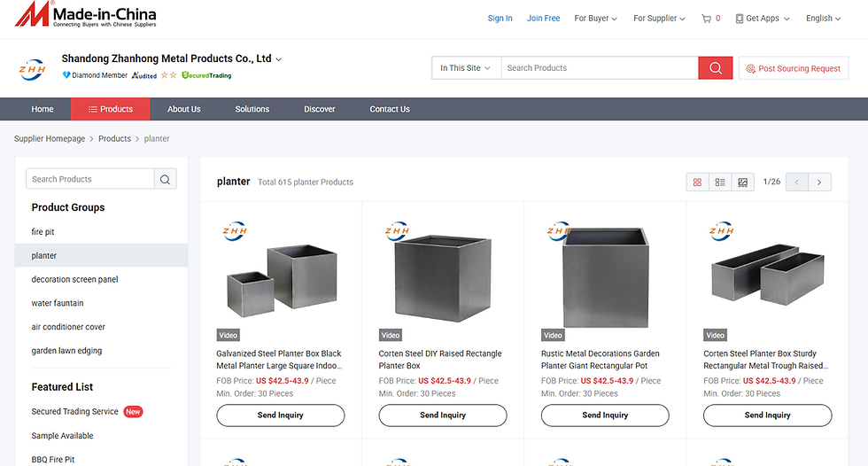Open the About Us tab
The height and width of the screenshot is (466, 868).
[184, 109]
